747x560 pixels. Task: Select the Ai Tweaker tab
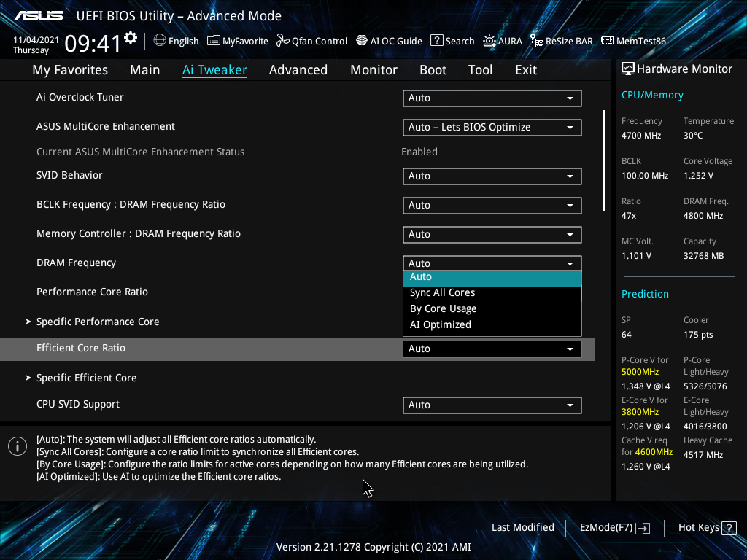click(214, 70)
